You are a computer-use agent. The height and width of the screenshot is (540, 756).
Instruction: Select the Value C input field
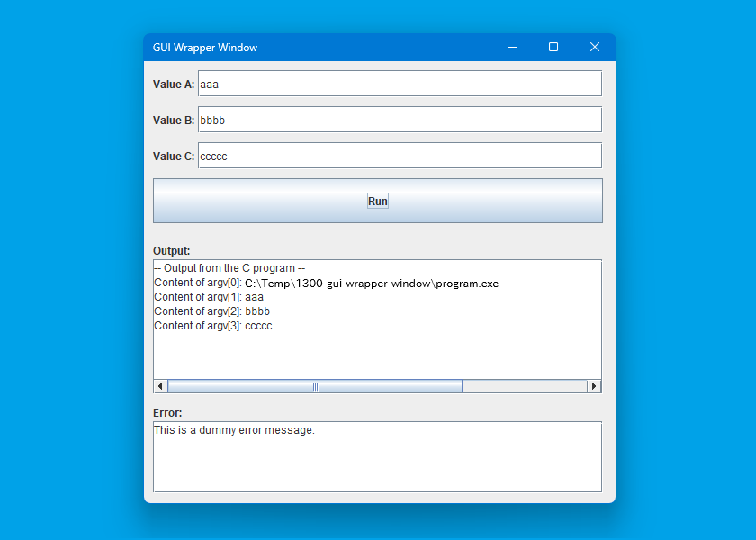pyautogui.click(x=399, y=156)
